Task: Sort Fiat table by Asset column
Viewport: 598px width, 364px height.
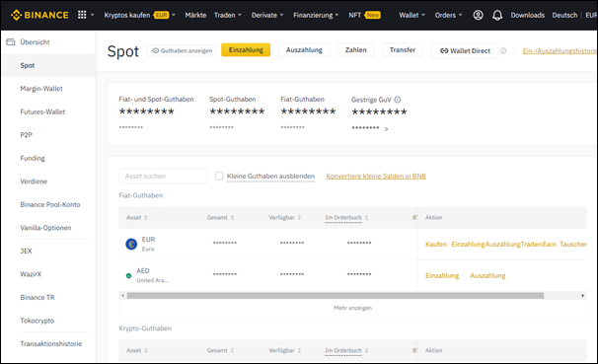Action: 146,217
